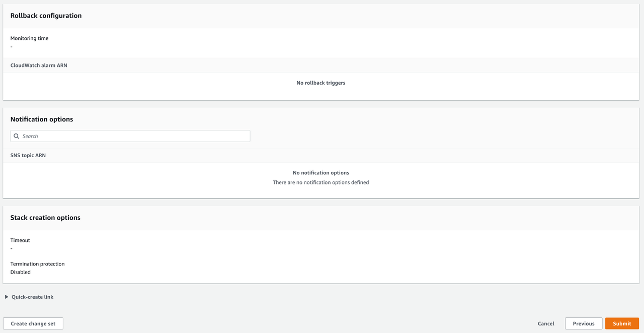
Task: Click the bold No notification options text
Action: point(321,173)
